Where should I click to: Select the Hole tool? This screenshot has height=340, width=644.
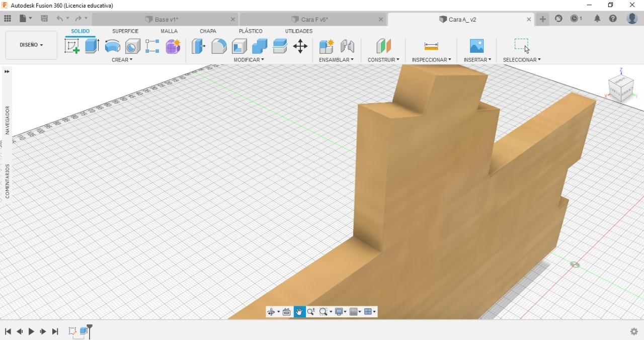[132, 46]
